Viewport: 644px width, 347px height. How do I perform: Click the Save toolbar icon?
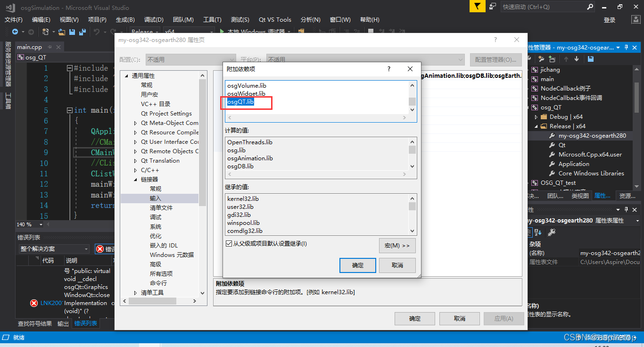tap(72, 32)
